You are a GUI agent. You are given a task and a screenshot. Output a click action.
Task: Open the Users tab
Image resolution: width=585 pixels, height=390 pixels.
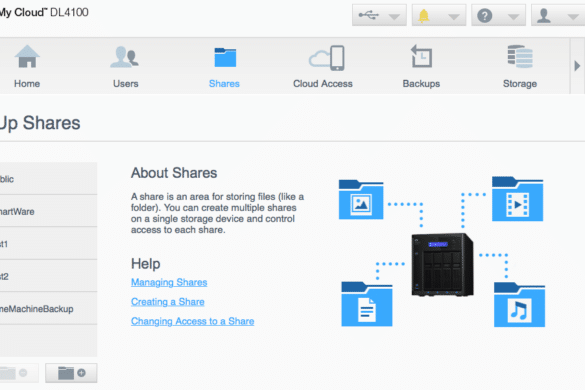(x=126, y=66)
